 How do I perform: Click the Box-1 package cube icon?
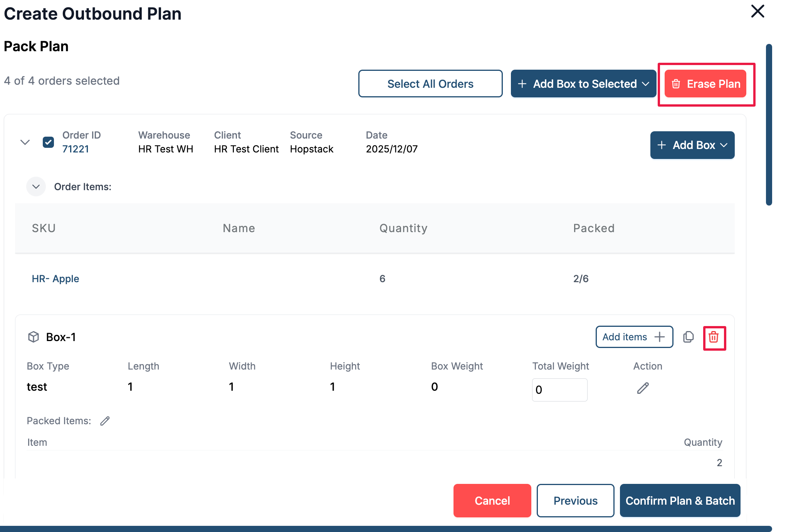pyautogui.click(x=34, y=337)
